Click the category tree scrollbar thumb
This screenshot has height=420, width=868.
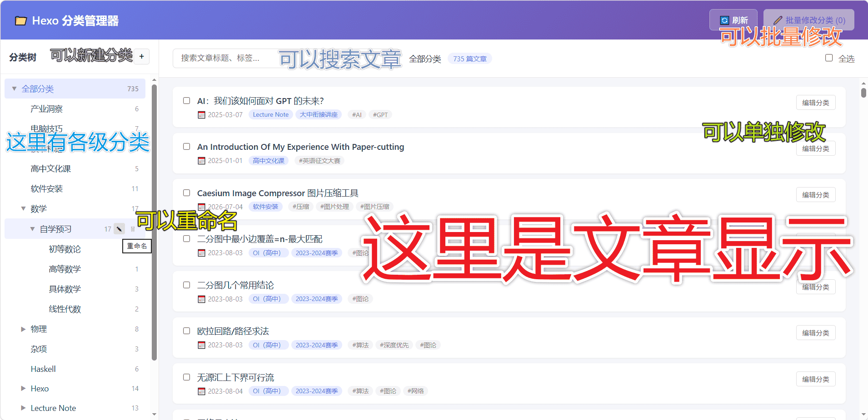pyautogui.click(x=154, y=222)
